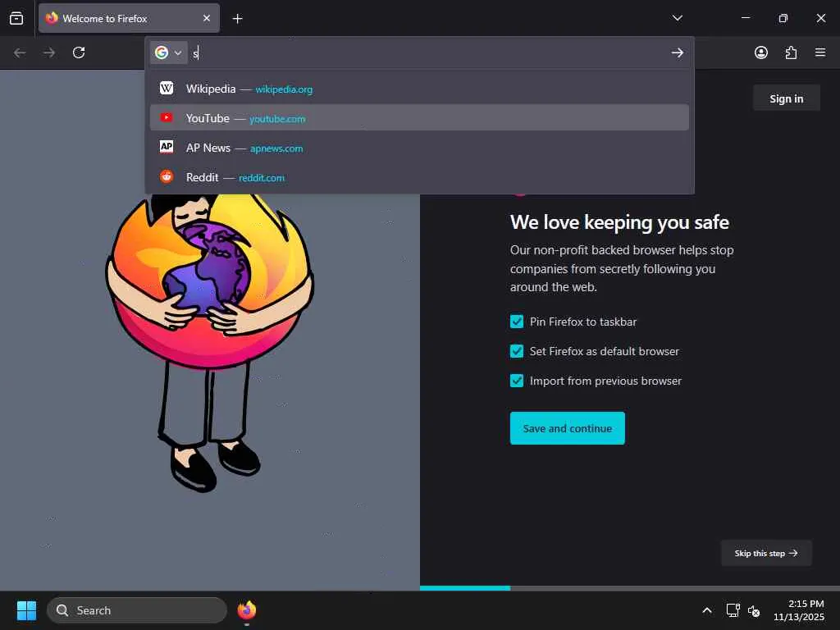Select the YouTube suggestion

(419, 118)
